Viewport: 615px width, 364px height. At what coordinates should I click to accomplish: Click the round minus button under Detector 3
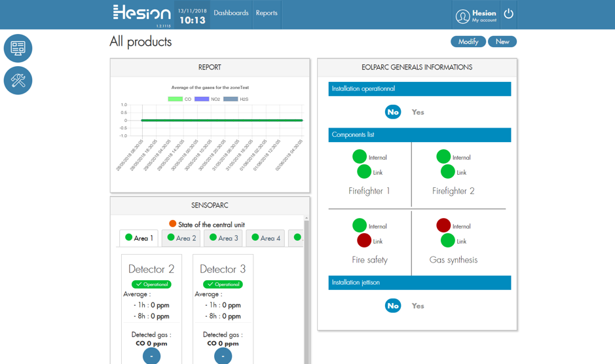coord(223,356)
